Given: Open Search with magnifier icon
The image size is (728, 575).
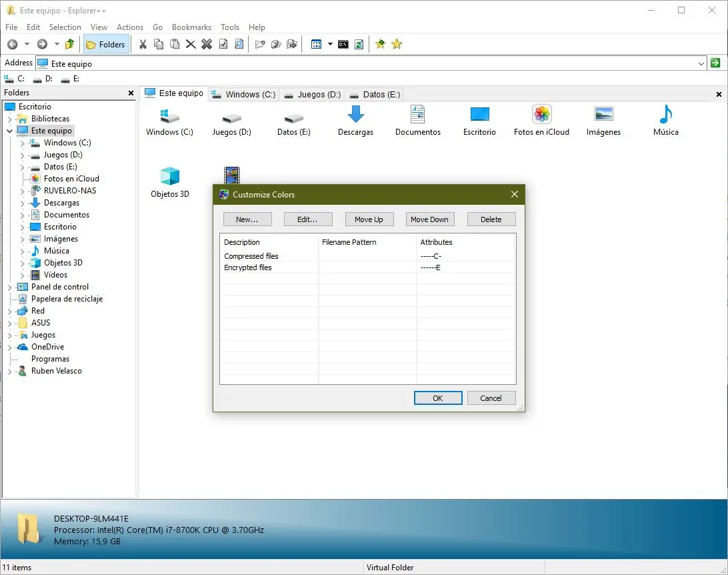Looking at the screenshot, I should [239, 44].
